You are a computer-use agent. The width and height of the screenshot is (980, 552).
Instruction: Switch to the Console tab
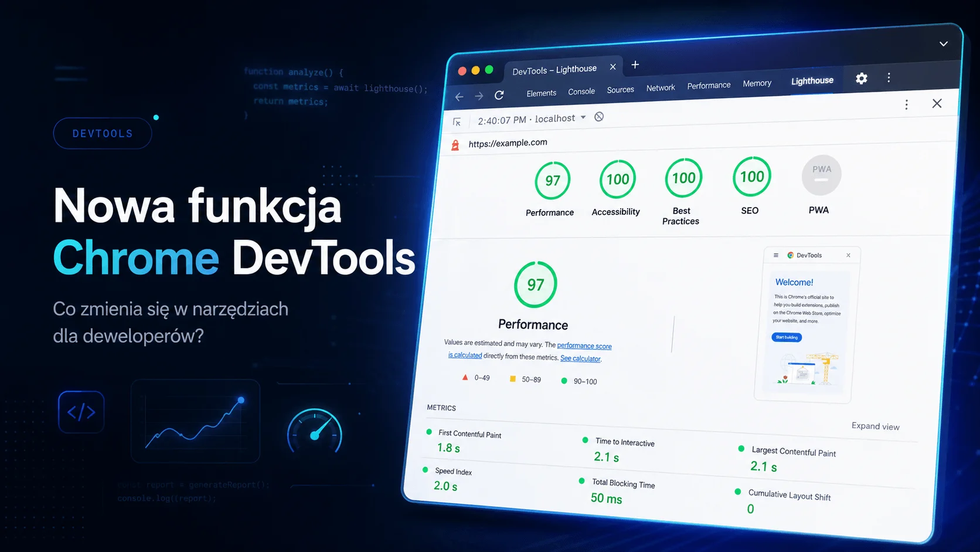pos(581,92)
